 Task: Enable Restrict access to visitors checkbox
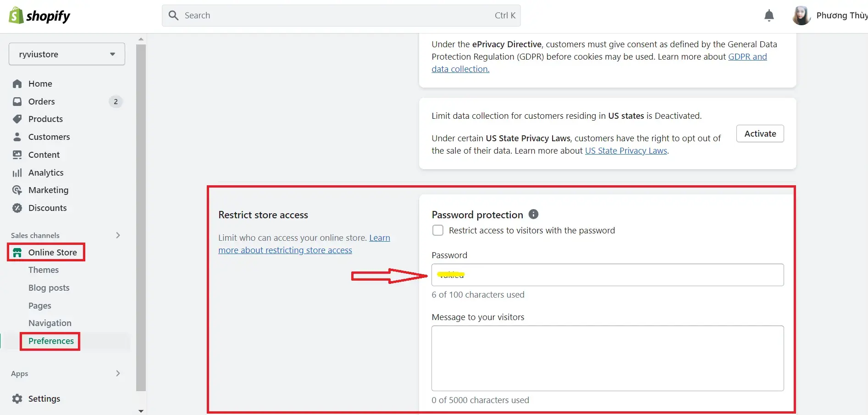[438, 230]
